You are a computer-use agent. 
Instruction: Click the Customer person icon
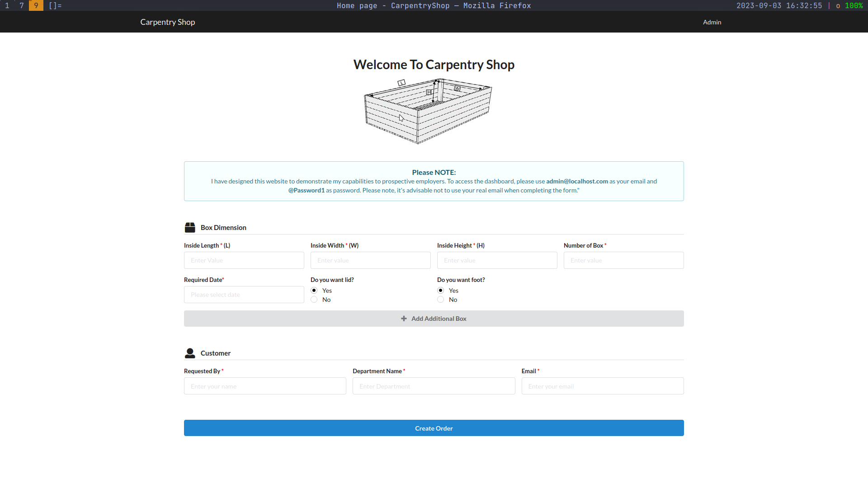point(190,353)
